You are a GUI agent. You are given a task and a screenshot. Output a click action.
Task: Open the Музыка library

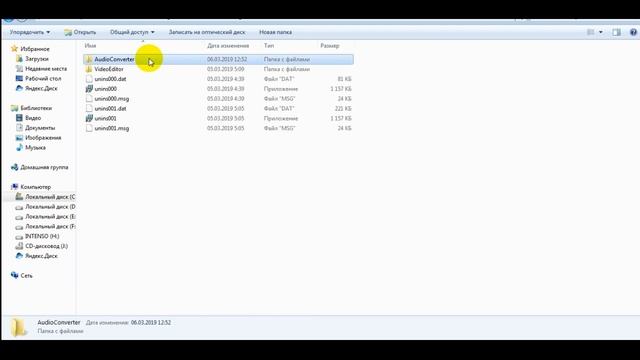pos(35,147)
